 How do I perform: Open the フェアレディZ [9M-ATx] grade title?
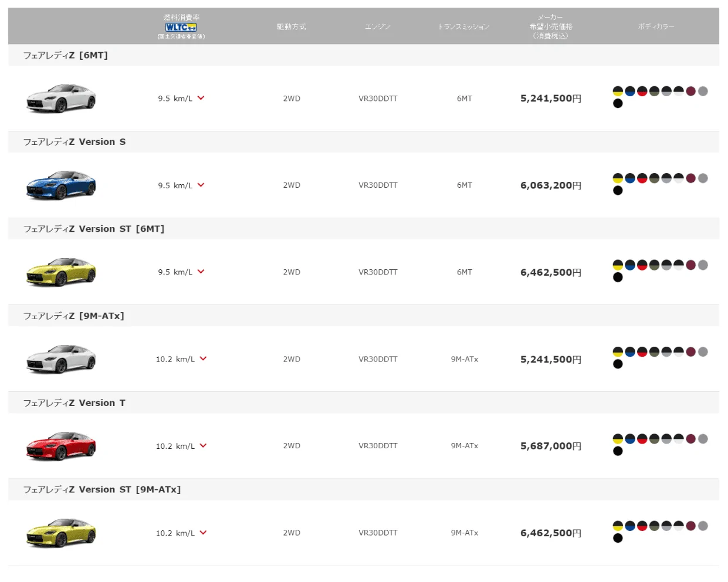tap(73, 316)
